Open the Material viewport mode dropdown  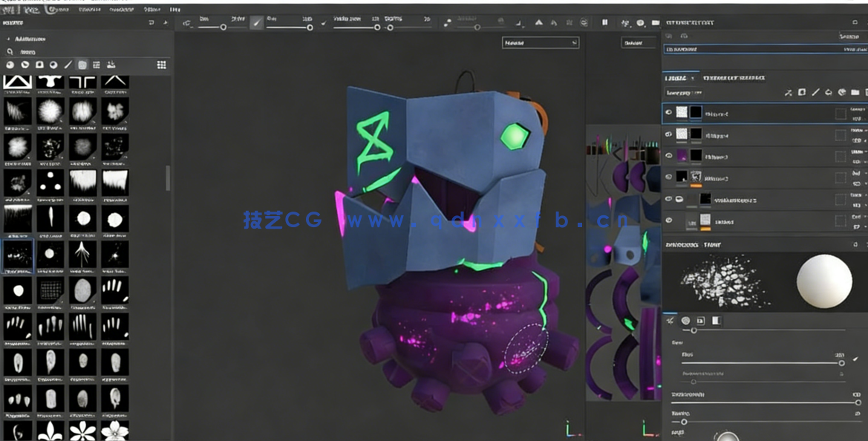(x=541, y=42)
